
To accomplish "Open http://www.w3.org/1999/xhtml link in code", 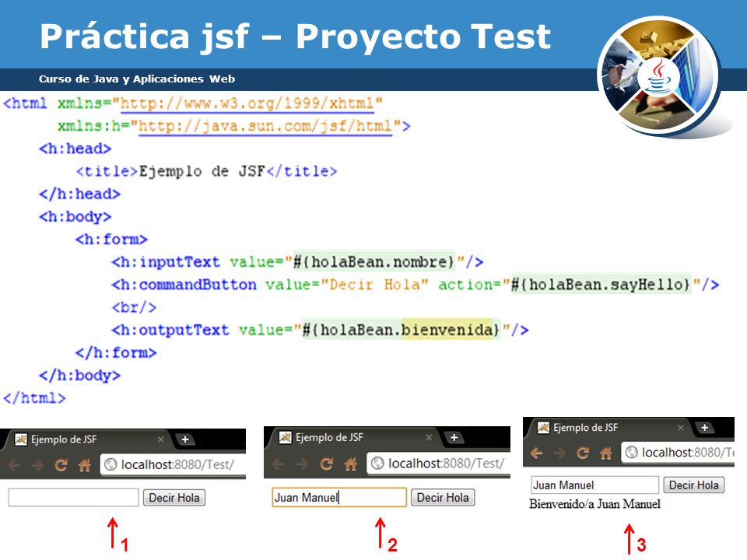I will [247, 103].
